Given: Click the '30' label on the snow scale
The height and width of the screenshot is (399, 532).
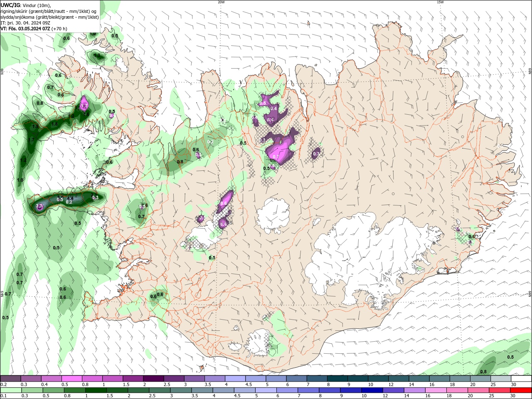Looking at the screenshot, I should (x=514, y=384).
